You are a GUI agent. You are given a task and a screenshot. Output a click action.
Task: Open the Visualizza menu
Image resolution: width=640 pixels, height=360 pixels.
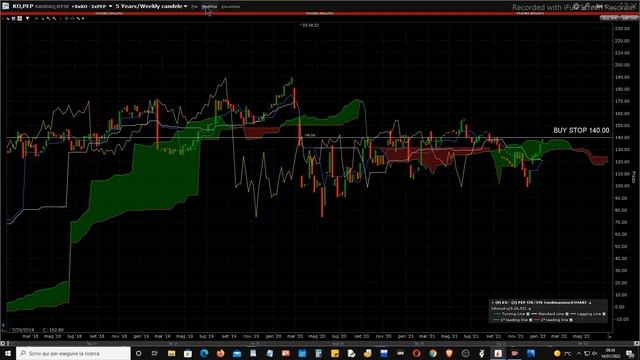click(x=230, y=7)
